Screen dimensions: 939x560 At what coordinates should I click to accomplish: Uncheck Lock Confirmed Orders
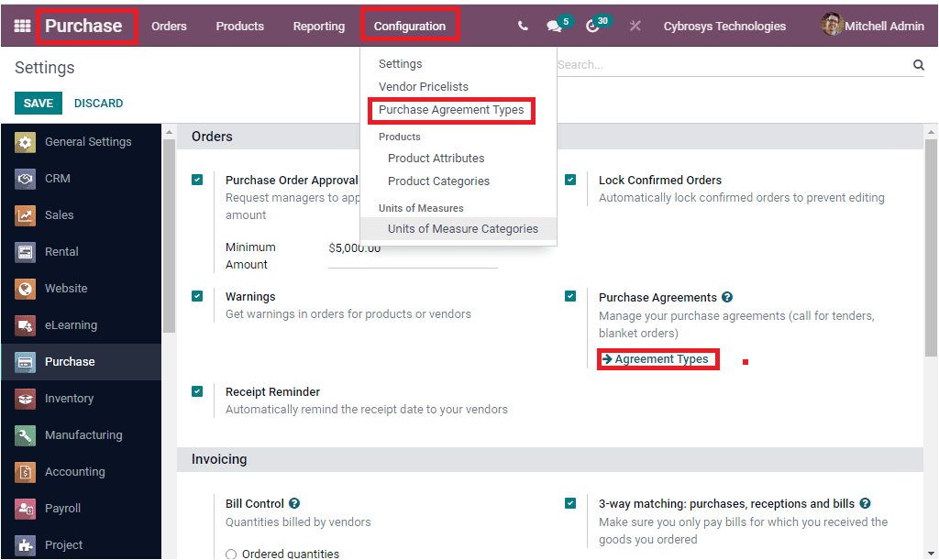click(x=570, y=180)
